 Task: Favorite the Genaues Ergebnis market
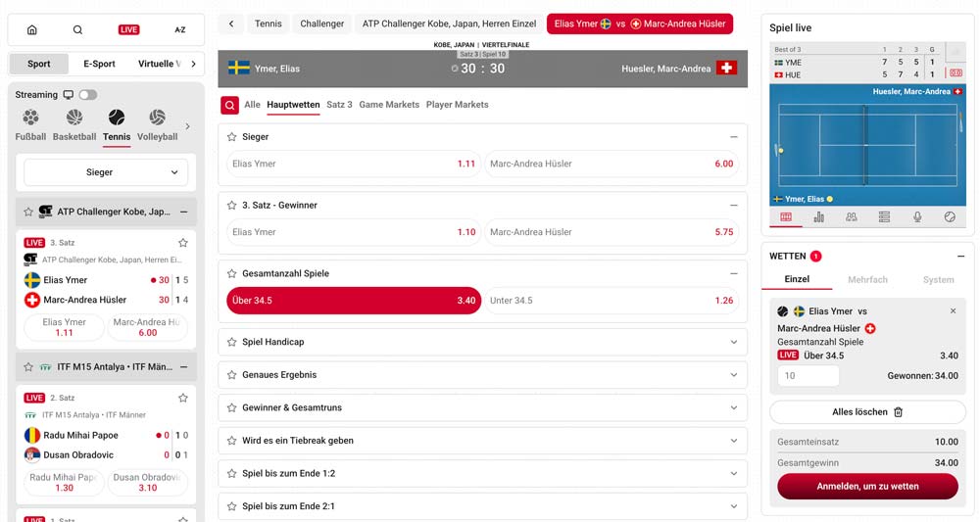(x=232, y=375)
